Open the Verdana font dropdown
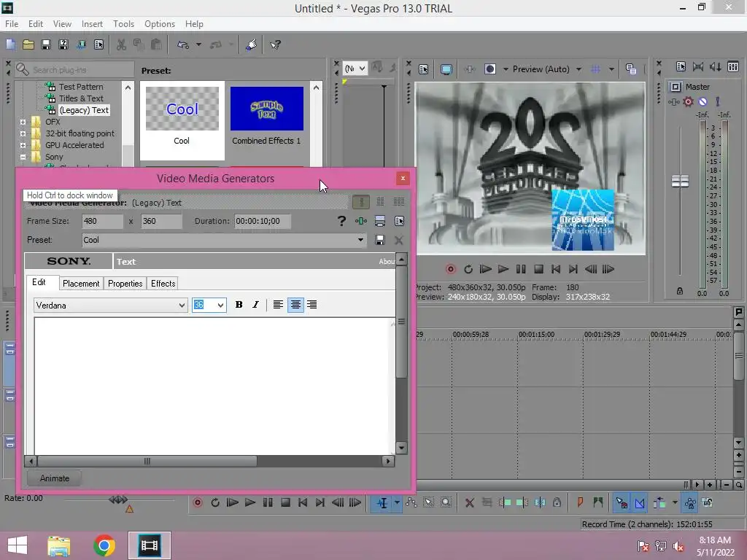The width and height of the screenshot is (747, 560). click(182, 306)
